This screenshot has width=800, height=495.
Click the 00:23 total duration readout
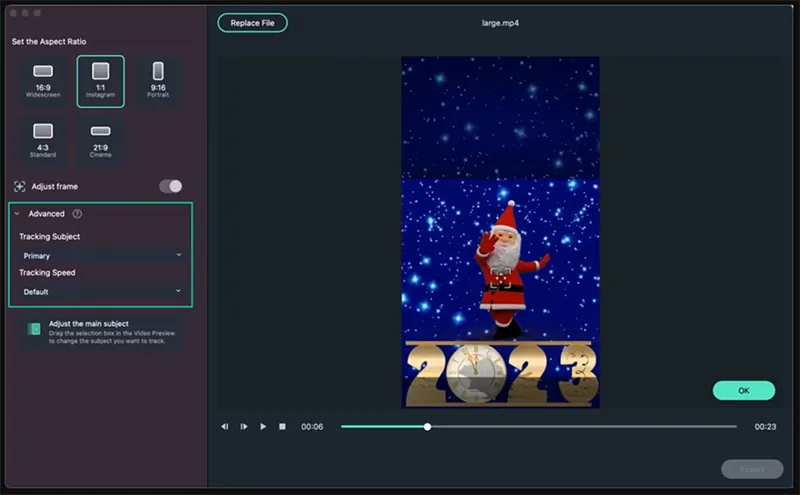click(765, 427)
